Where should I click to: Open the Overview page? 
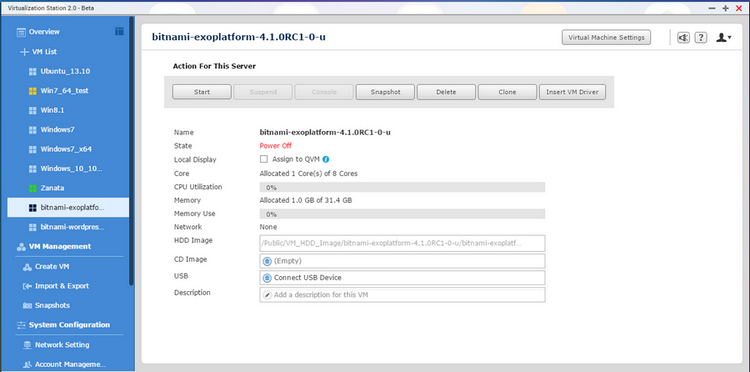pos(44,32)
